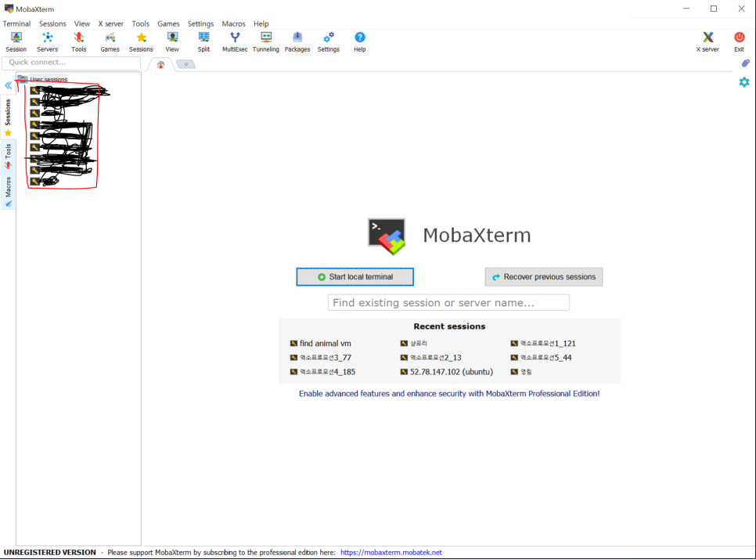Open mobaxterm.mobatek.net link in status bar
The width and height of the screenshot is (756, 559).
point(391,553)
